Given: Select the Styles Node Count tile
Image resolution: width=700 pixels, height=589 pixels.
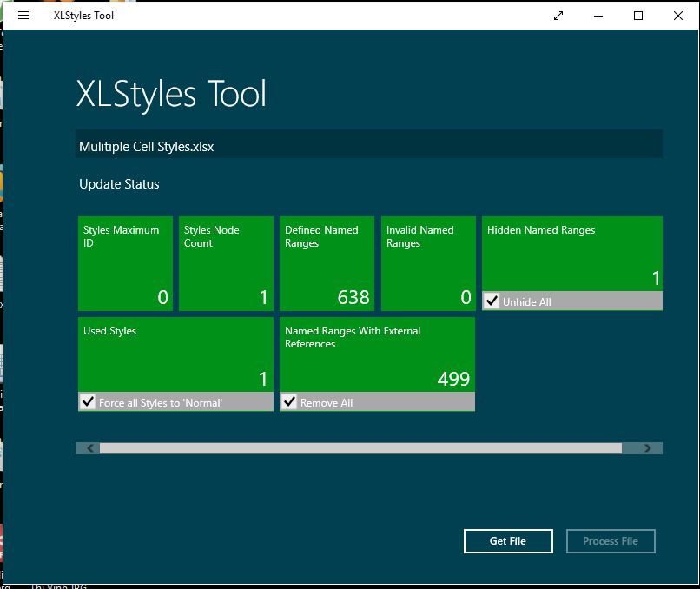Looking at the screenshot, I should pyautogui.click(x=226, y=256).
